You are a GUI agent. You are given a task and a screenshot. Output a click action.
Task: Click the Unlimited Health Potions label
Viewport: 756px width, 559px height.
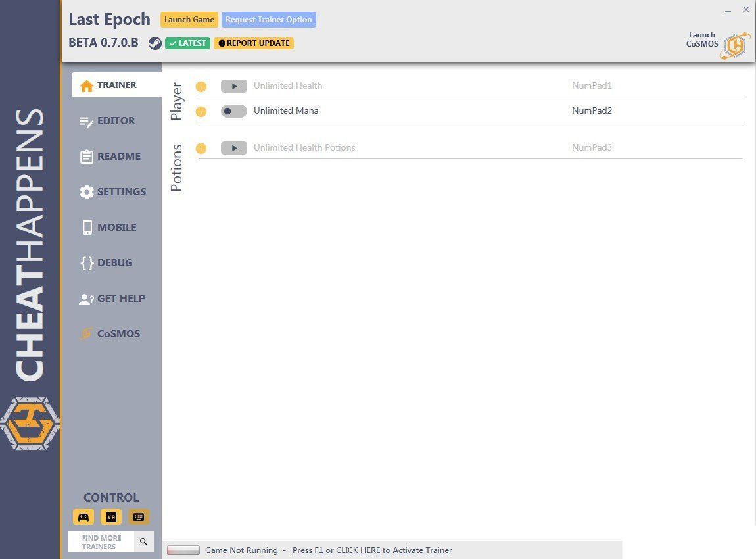click(x=304, y=147)
